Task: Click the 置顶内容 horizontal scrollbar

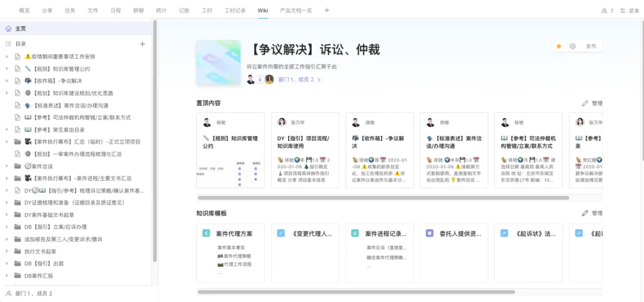Action: click(383, 198)
